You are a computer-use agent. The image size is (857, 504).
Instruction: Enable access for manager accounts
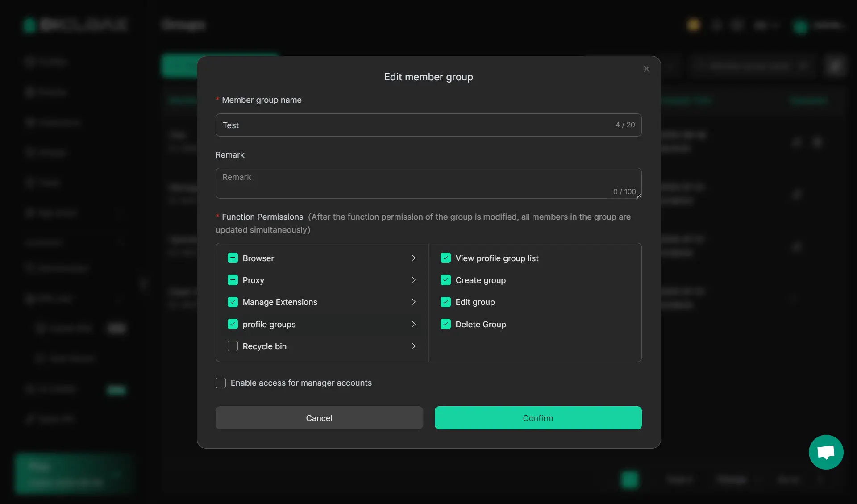coord(220,383)
